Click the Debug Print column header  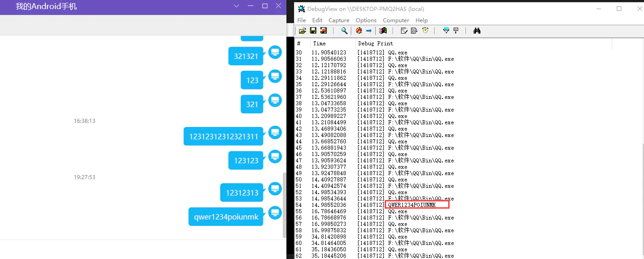(484, 44)
